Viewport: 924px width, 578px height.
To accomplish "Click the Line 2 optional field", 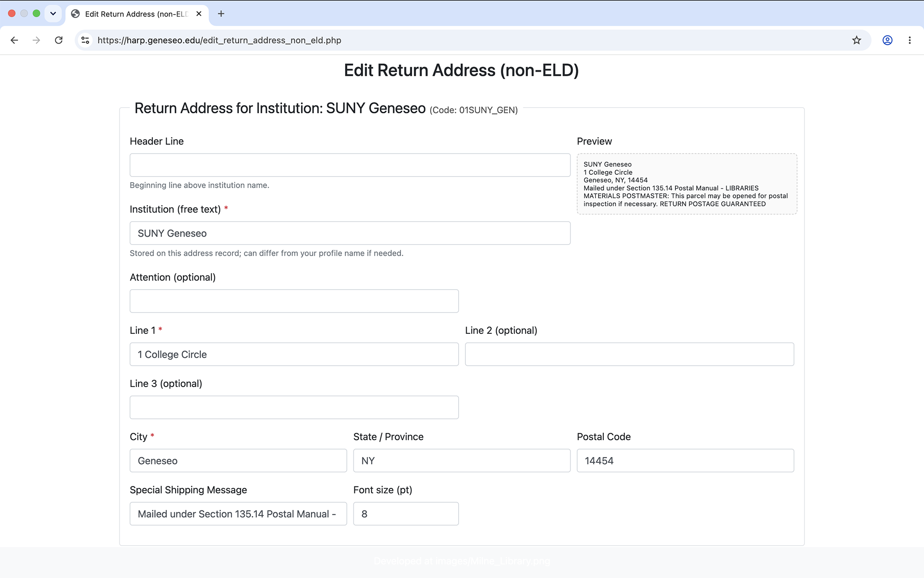I will 630,354.
